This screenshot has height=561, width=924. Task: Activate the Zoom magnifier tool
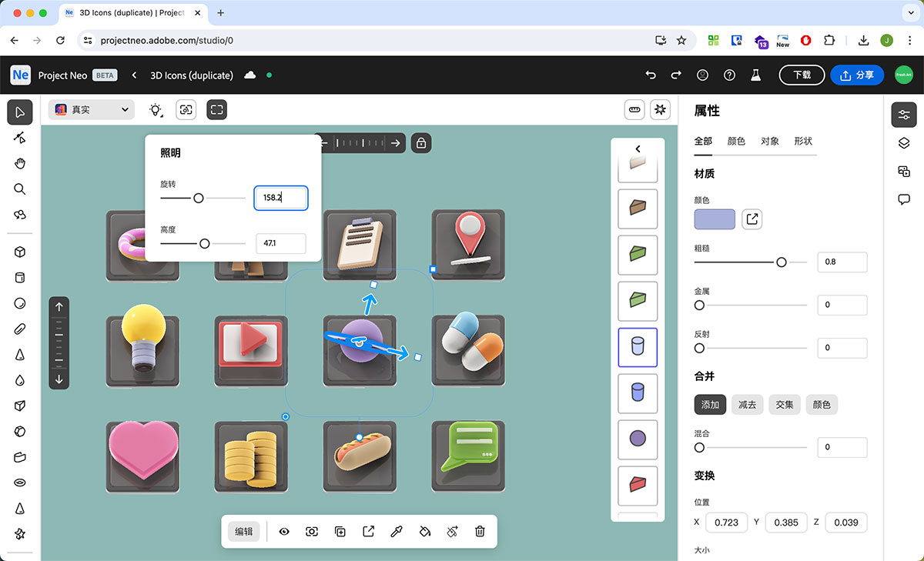point(19,189)
